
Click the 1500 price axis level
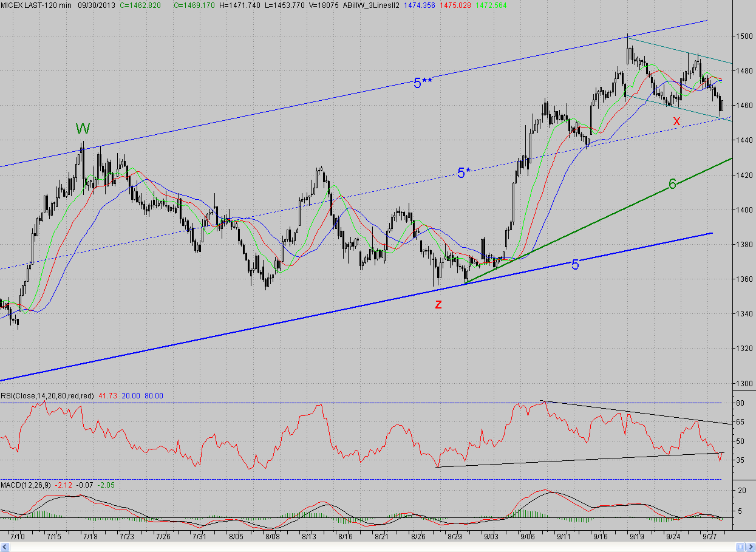coord(744,36)
